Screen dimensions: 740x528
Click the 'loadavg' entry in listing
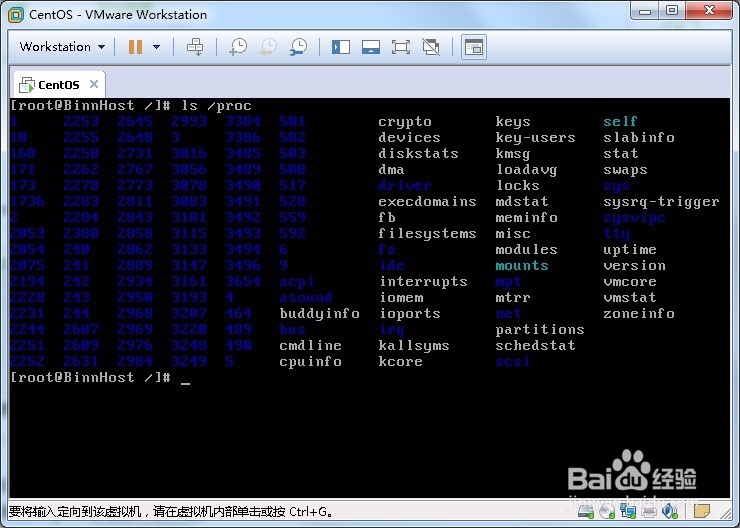click(x=527, y=169)
